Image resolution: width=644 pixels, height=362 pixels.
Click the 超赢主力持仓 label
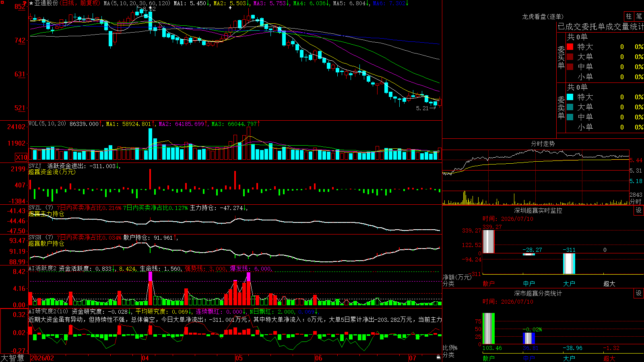(x=46, y=214)
